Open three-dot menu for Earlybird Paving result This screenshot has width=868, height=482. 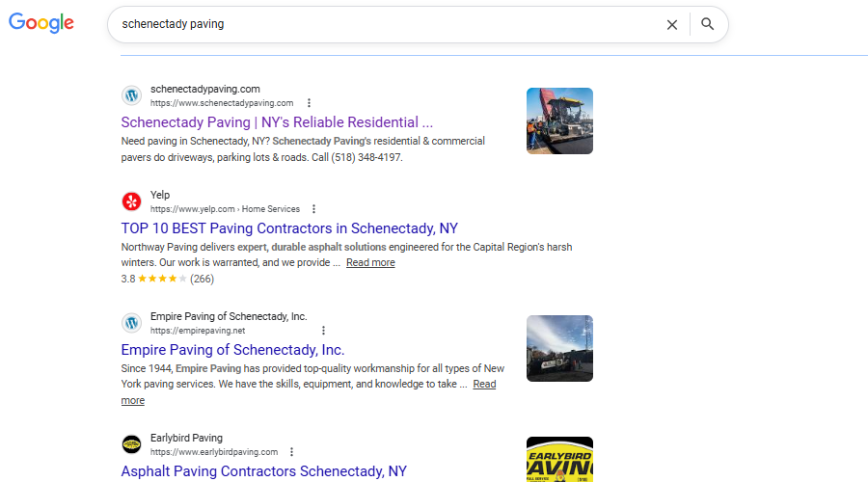point(291,452)
